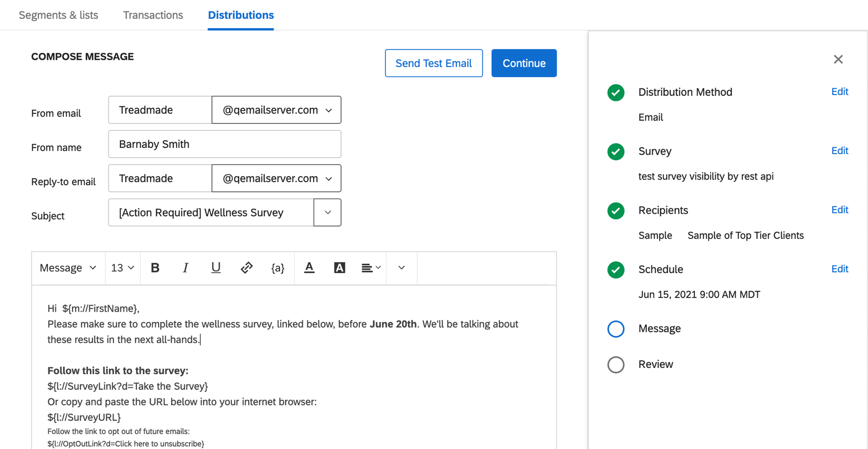Insert a hyperlink using link icon

247,268
